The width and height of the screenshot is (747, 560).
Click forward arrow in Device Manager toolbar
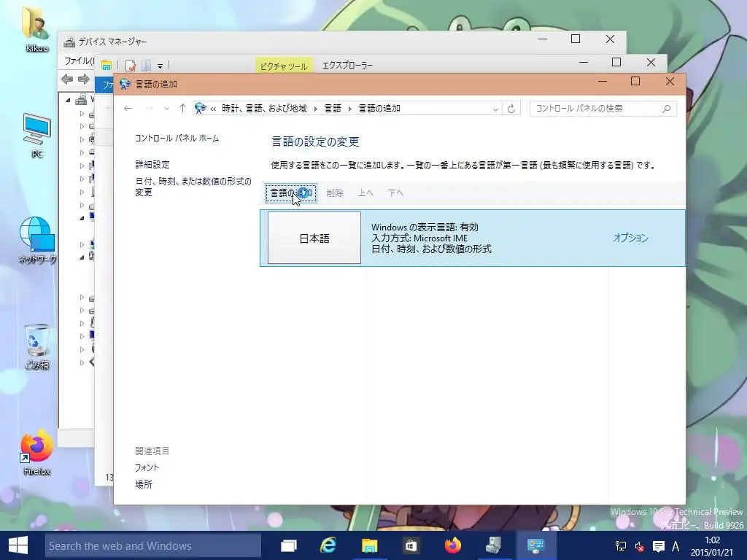[x=84, y=79]
